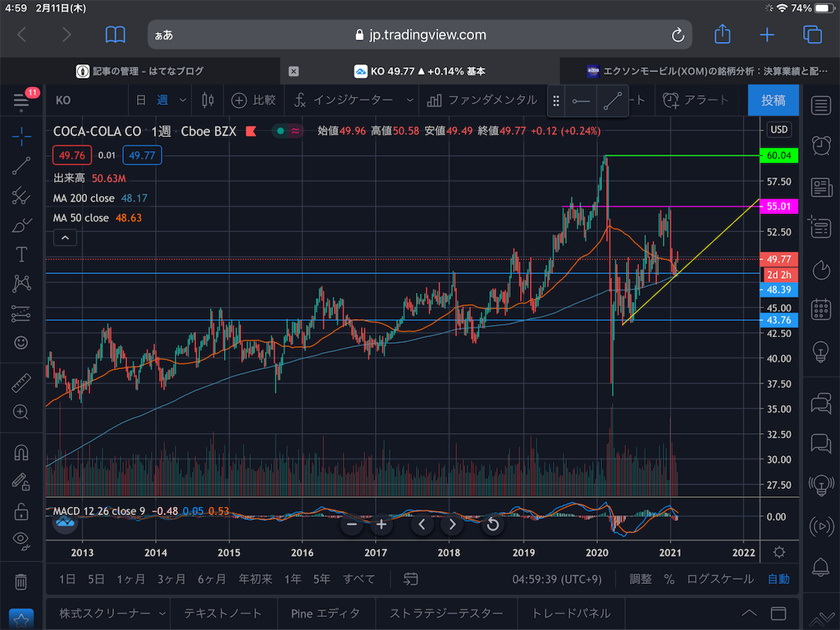Open the TradingView hamburger menu
The image size is (840, 630).
tap(21, 100)
